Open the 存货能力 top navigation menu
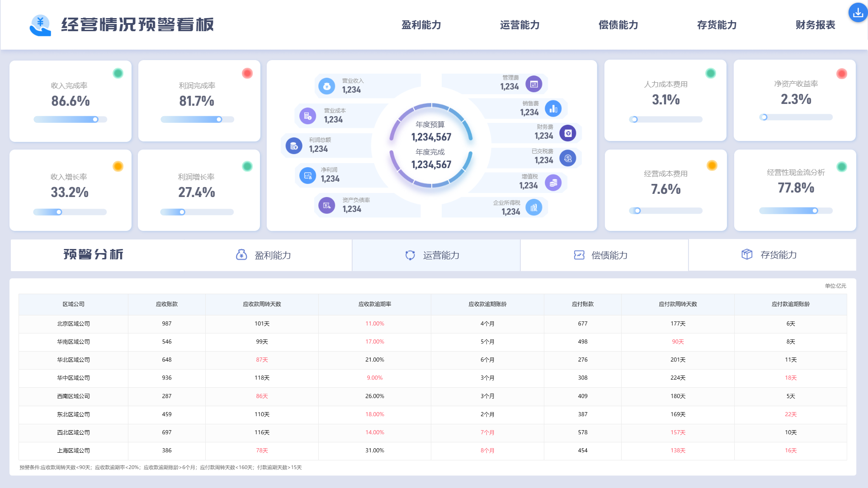Image resolution: width=868 pixels, height=488 pixels. (x=717, y=25)
